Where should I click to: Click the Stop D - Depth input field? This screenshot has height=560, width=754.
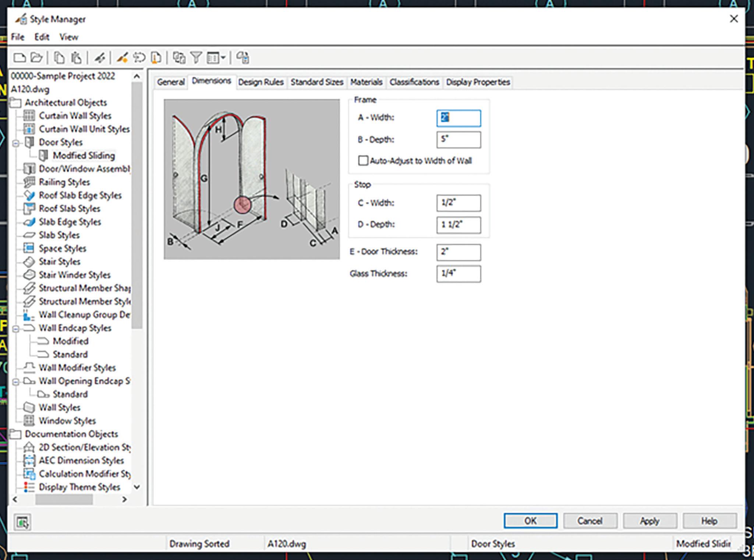[459, 225]
